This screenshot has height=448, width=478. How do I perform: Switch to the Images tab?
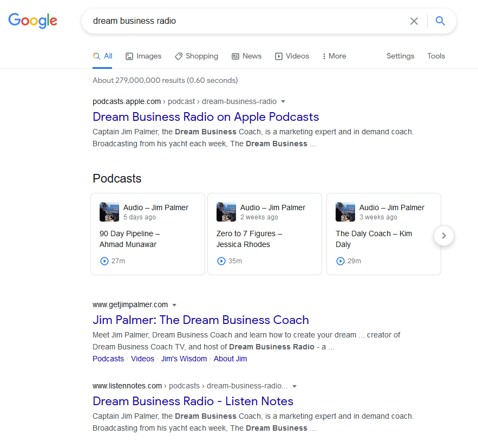point(143,56)
